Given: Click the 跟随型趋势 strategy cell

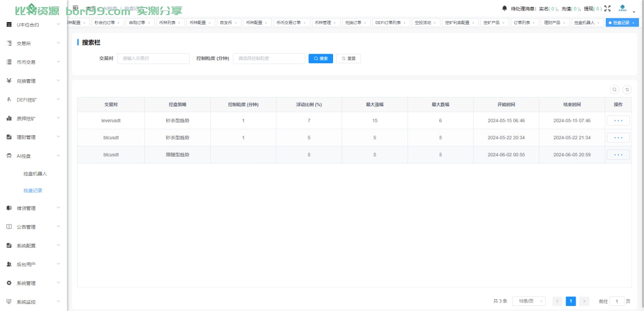Looking at the screenshot, I should point(178,155).
